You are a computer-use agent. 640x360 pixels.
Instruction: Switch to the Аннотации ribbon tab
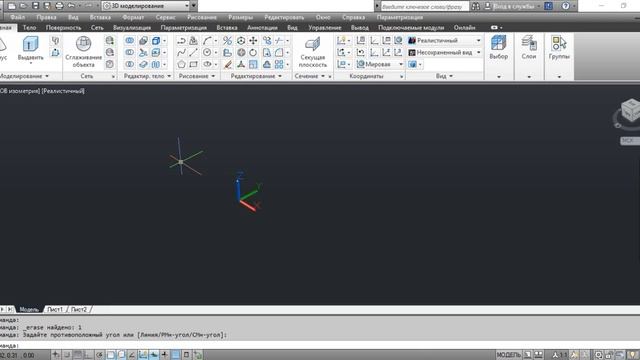click(262, 28)
